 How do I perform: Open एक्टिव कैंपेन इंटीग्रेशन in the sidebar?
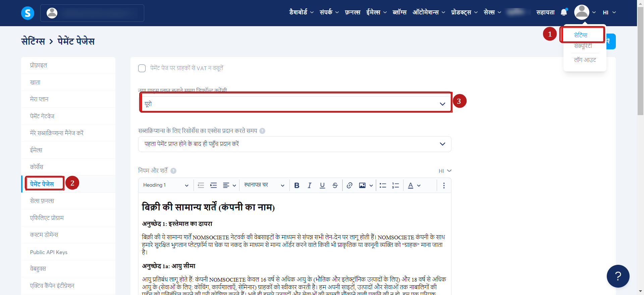click(68, 286)
